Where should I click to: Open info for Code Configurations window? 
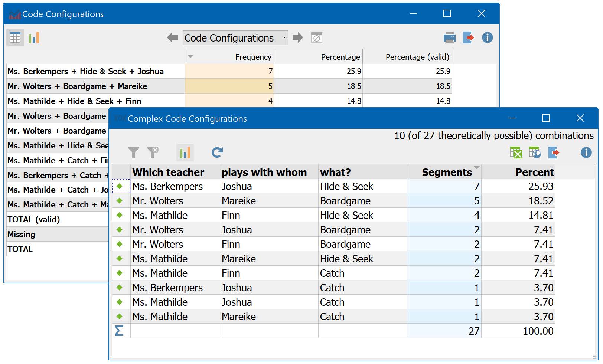coord(487,37)
